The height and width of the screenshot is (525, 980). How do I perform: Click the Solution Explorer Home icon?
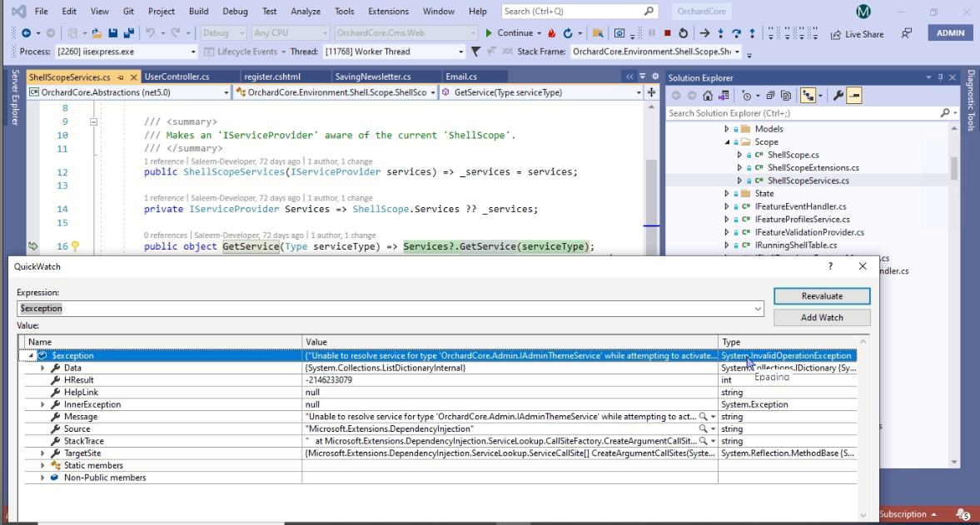[708, 96]
